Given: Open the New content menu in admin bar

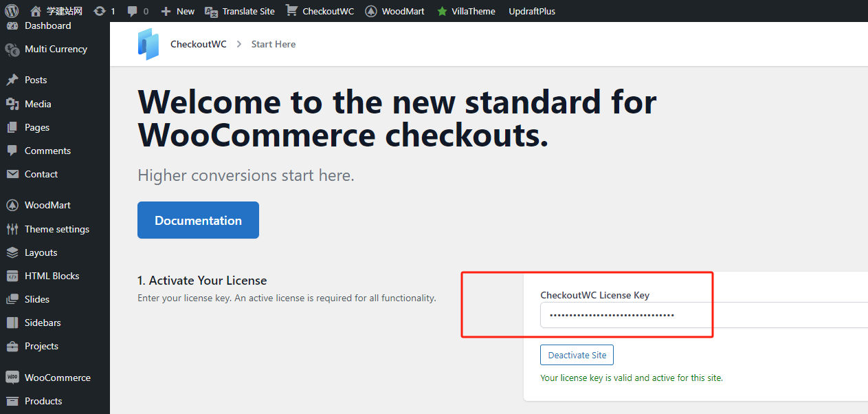Looking at the screenshot, I should pos(177,11).
